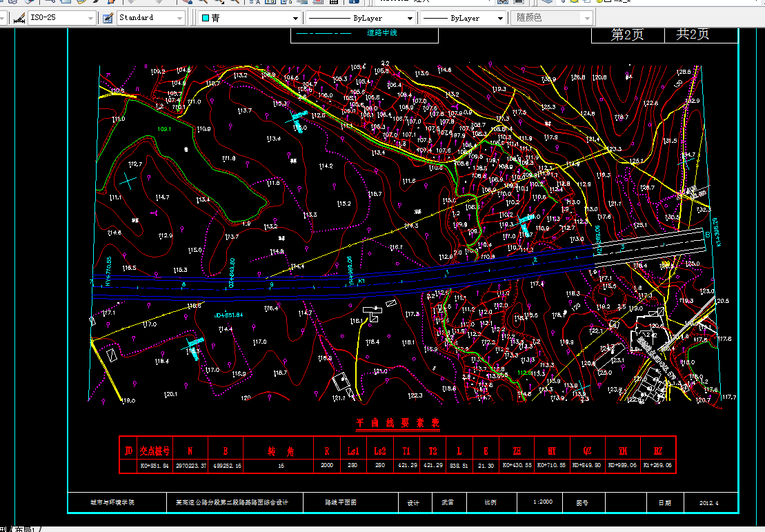This screenshot has width=765, height=532.
Task: Click the Ls1 column header
Action: (352, 451)
